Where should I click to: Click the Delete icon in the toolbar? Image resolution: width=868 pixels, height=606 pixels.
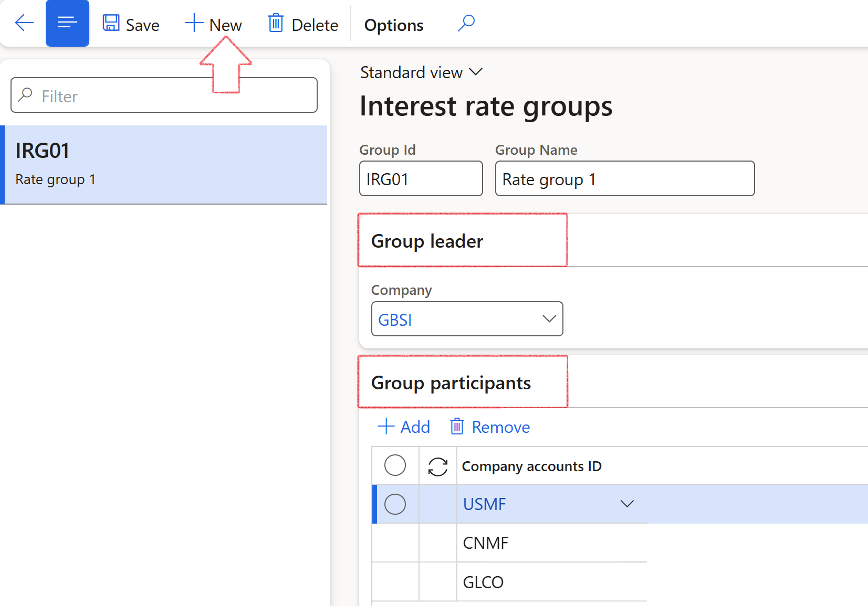[x=275, y=24]
